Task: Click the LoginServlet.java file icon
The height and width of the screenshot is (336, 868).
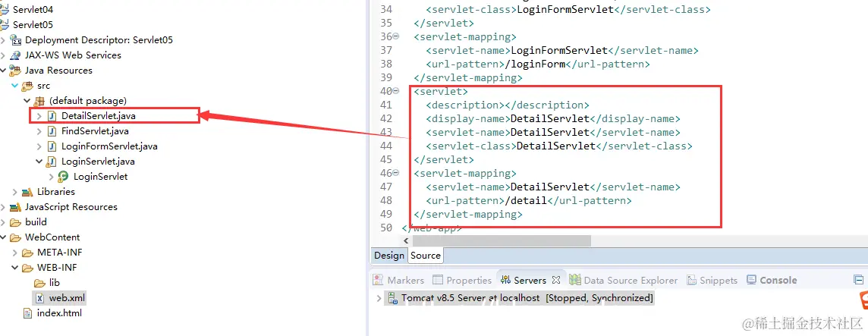Action: 52,162
